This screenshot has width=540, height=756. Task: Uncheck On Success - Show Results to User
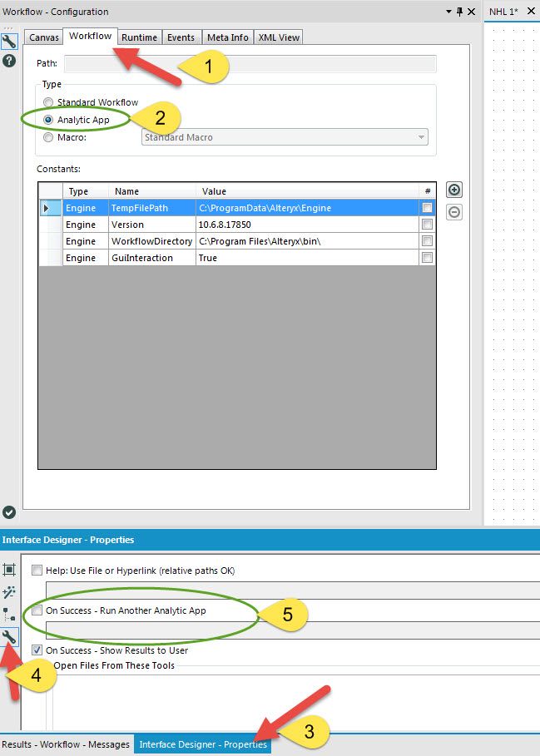click(x=37, y=650)
